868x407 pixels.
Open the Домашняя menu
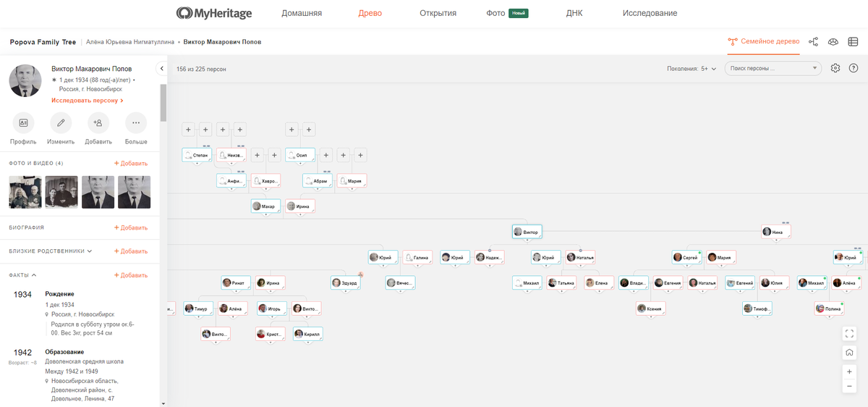click(302, 13)
